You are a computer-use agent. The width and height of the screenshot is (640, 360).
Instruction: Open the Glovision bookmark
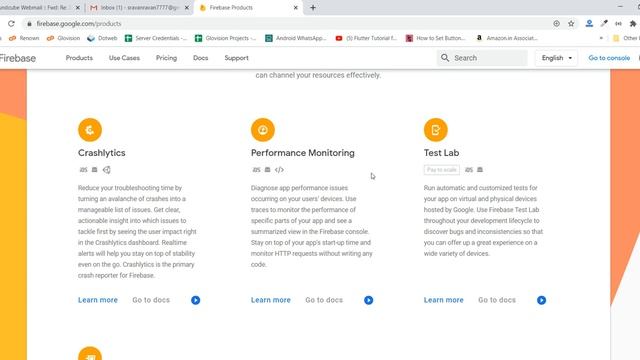click(63, 38)
